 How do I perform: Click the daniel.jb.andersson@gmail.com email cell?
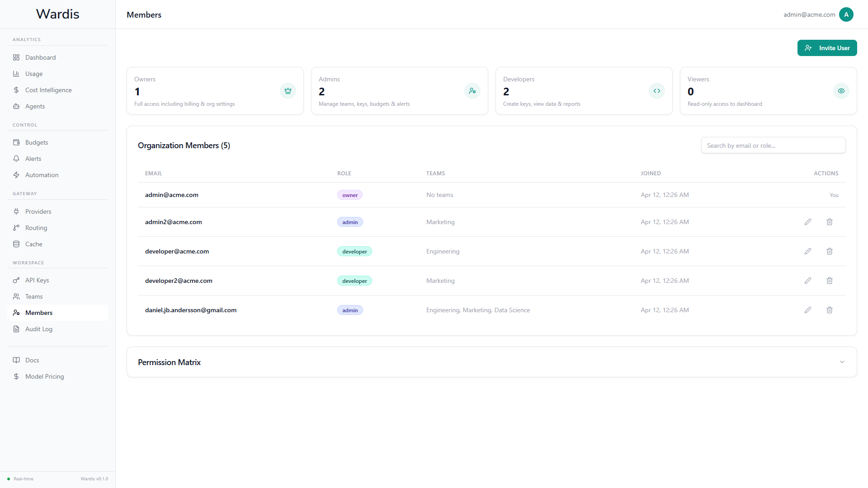[x=191, y=310]
